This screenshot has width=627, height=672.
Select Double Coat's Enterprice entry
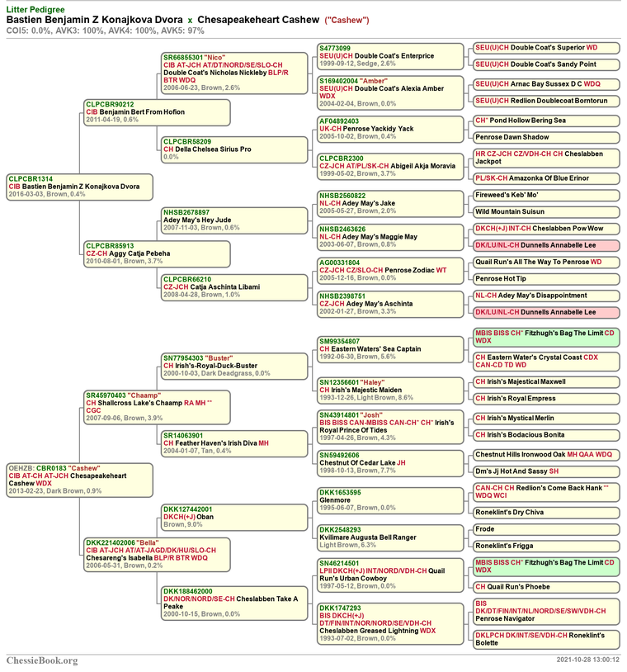(390, 56)
